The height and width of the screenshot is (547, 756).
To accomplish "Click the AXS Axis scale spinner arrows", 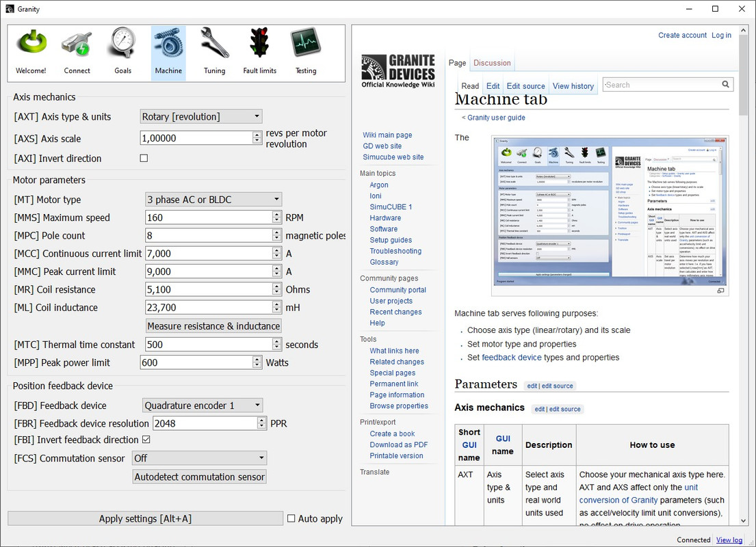I will pos(257,138).
